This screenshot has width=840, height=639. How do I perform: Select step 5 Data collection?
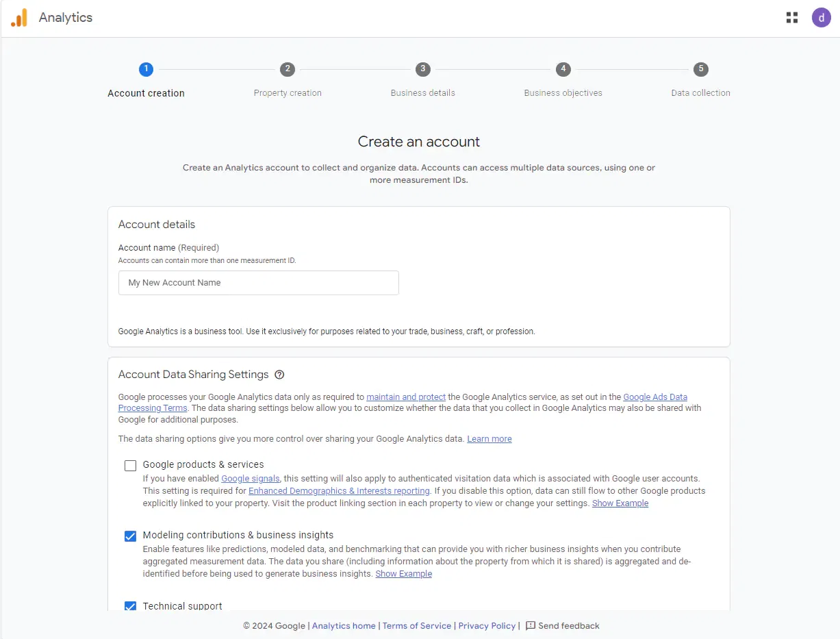(700, 69)
